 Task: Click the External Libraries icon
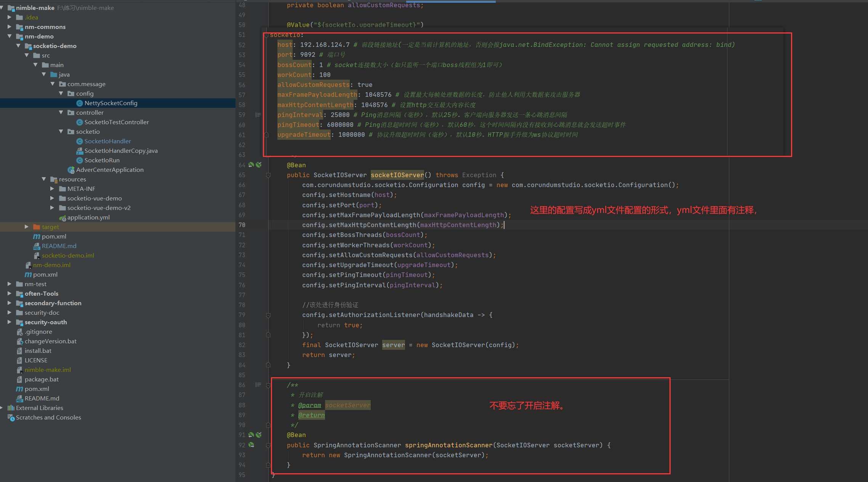(x=11, y=408)
